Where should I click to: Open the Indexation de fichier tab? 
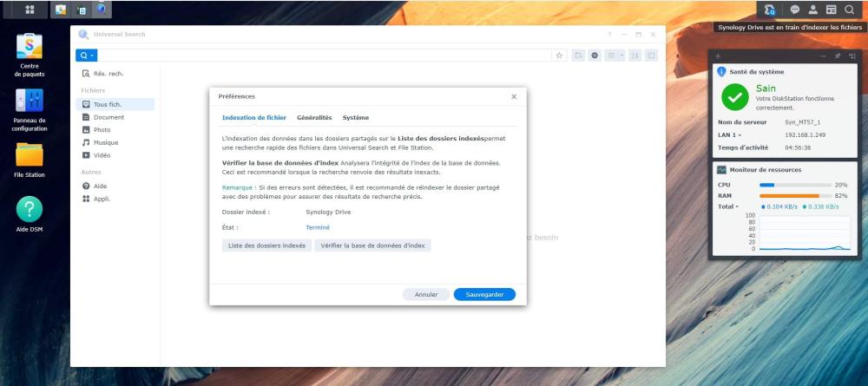254,118
